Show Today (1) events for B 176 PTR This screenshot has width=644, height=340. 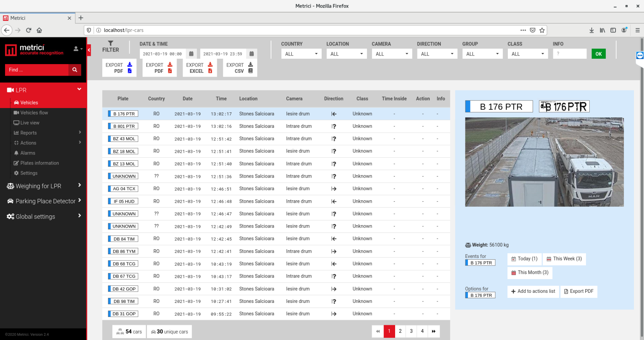coord(524,259)
